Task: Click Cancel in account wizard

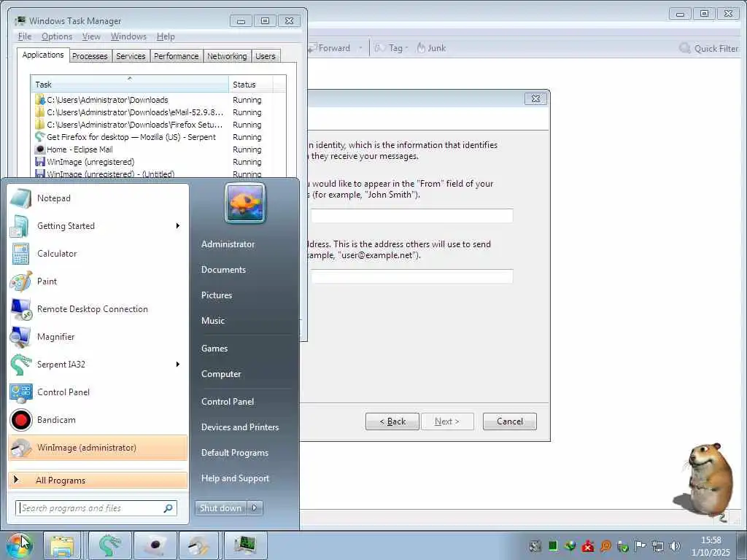Action: (510, 421)
